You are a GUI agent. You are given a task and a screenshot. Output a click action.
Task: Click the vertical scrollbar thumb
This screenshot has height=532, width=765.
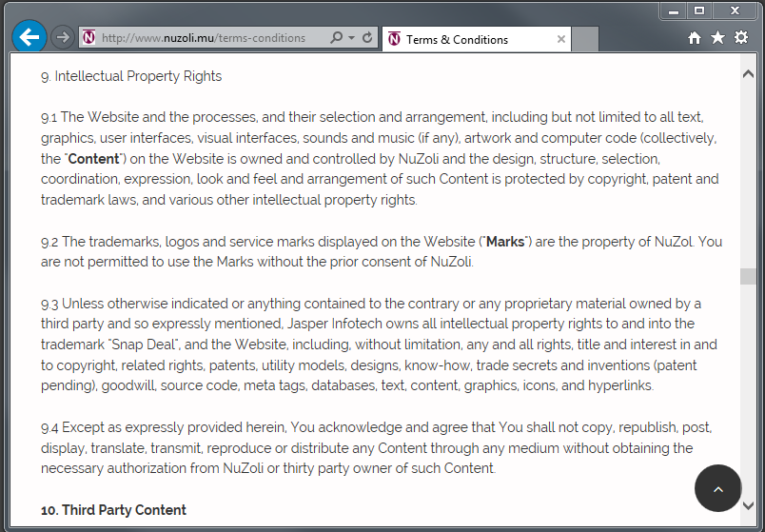(748, 276)
